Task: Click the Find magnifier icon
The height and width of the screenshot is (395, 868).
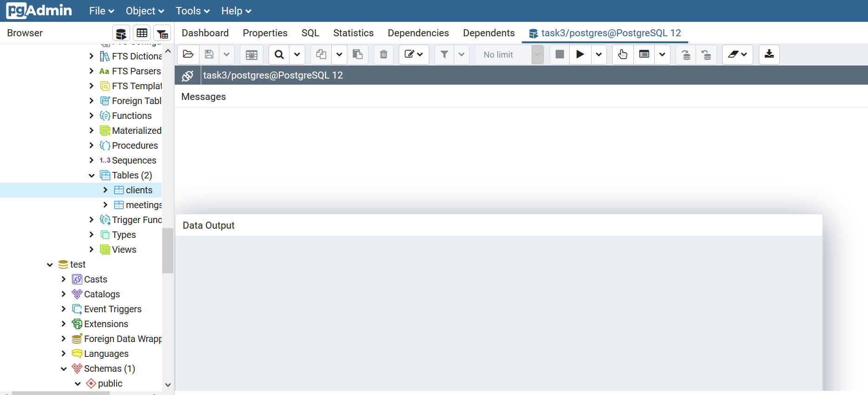Action: click(x=279, y=54)
